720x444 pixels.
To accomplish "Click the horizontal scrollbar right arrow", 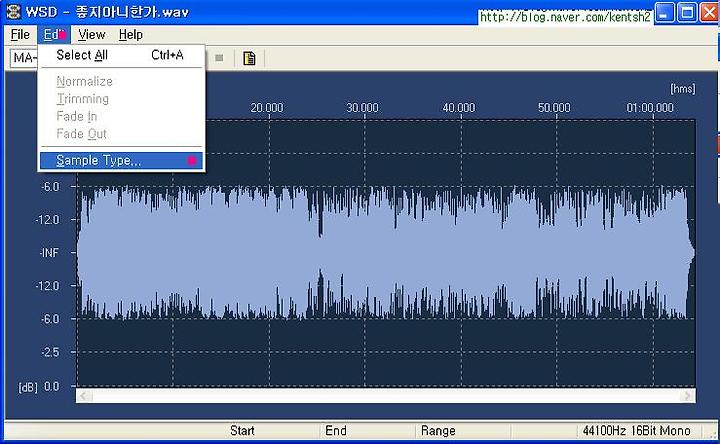I will pos(687,396).
